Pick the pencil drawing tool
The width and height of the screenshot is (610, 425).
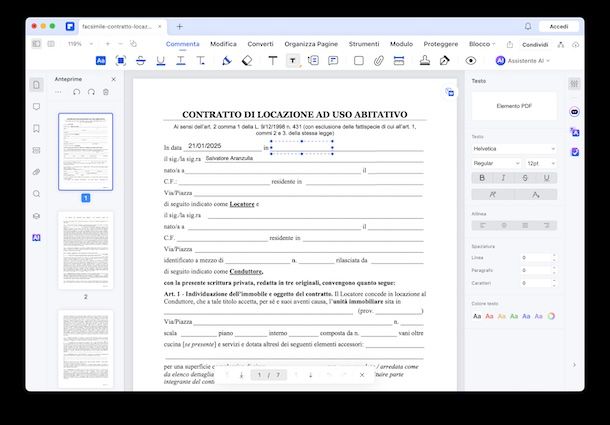point(227,60)
